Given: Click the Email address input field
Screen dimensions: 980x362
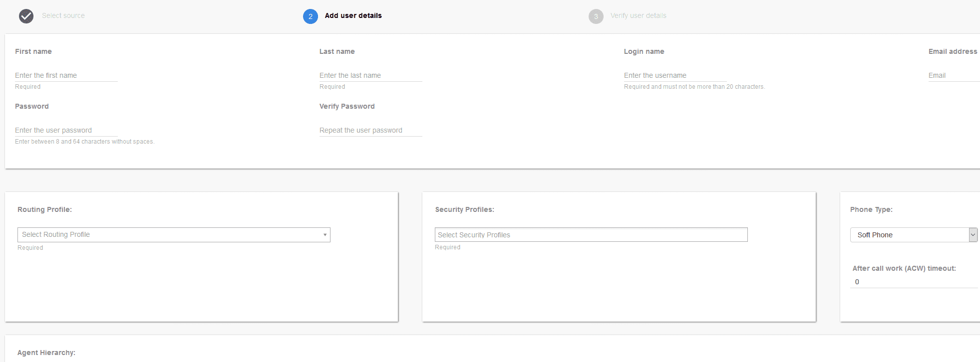Looking at the screenshot, I should click(954, 75).
